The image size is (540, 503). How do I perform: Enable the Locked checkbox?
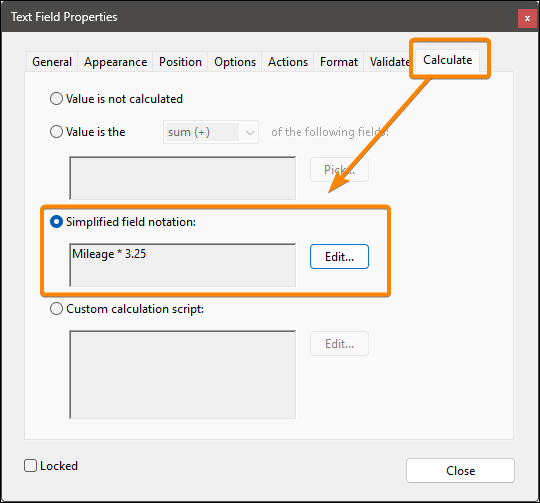[x=30, y=465]
